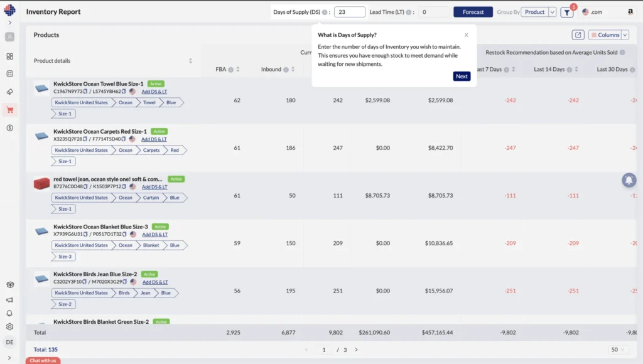Screen dimensions: 643x364
Task: Click the page number input field
Action: tap(324, 350)
